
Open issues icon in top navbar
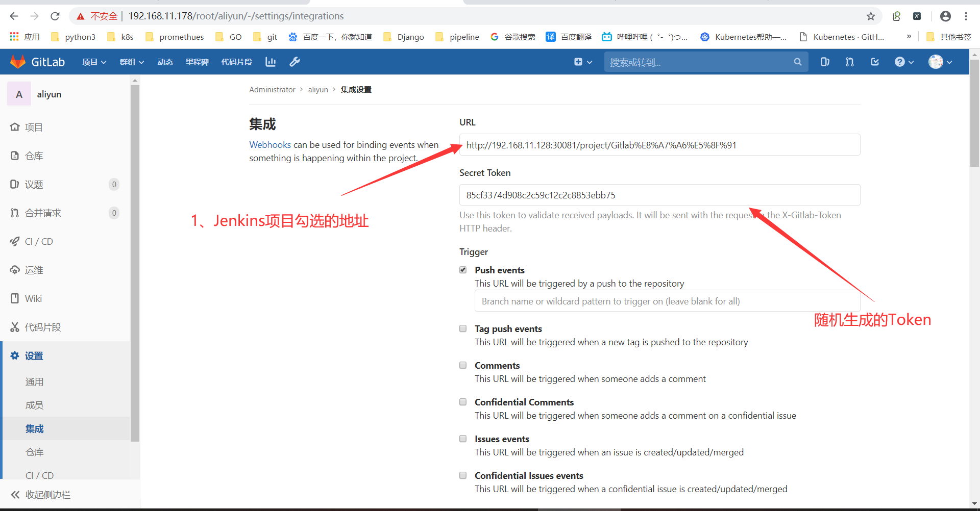[825, 62]
